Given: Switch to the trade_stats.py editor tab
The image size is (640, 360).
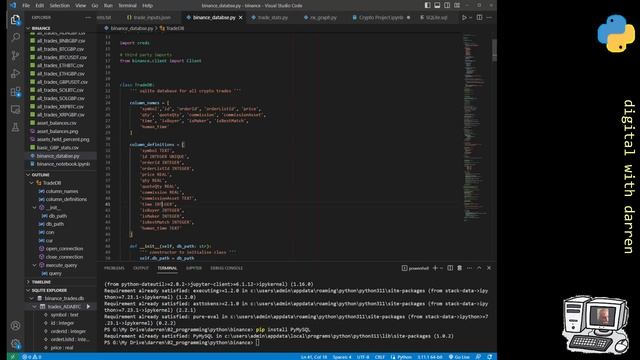Looking at the screenshot, I should [x=270, y=18].
